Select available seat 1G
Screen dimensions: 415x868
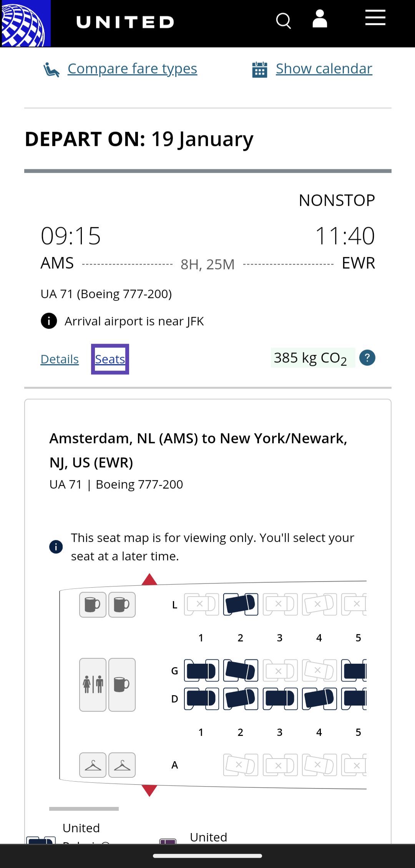click(201, 671)
